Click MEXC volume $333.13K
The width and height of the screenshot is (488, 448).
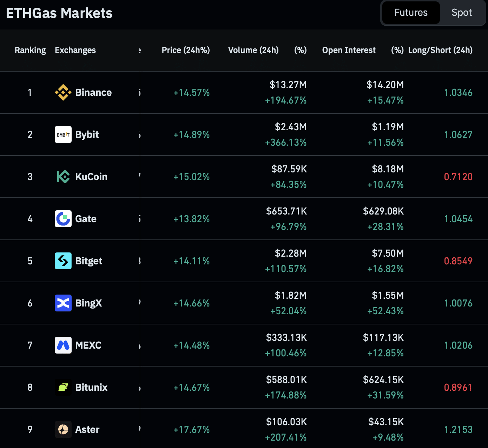(286, 337)
